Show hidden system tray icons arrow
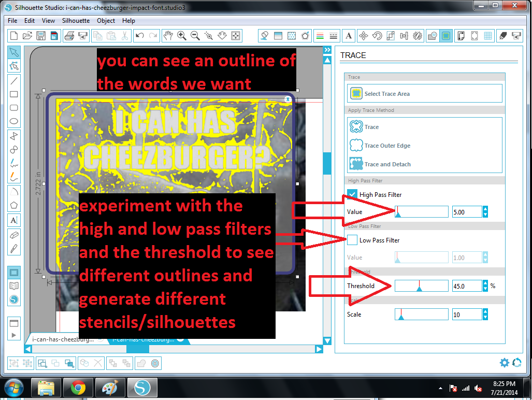532x400 pixels. [440, 388]
